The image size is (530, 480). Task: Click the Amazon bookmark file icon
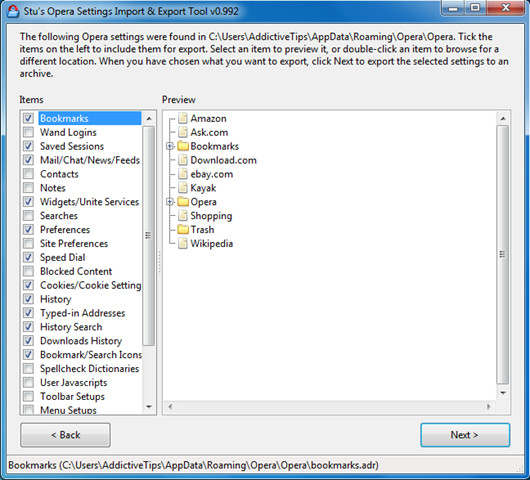183,118
